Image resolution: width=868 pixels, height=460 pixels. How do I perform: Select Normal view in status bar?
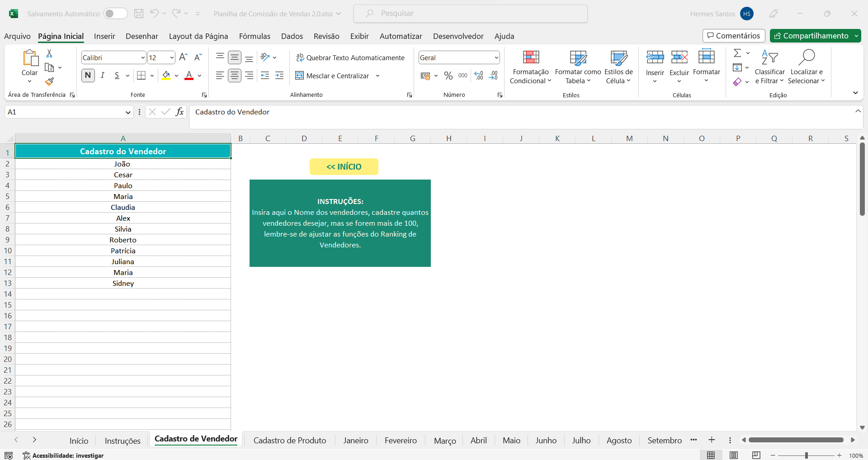click(711, 455)
